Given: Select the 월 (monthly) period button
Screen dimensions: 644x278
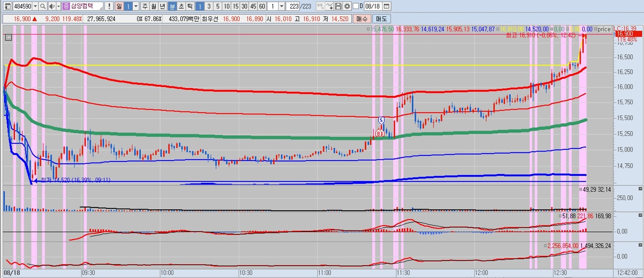Looking at the screenshot, I should [x=154, y=6].
